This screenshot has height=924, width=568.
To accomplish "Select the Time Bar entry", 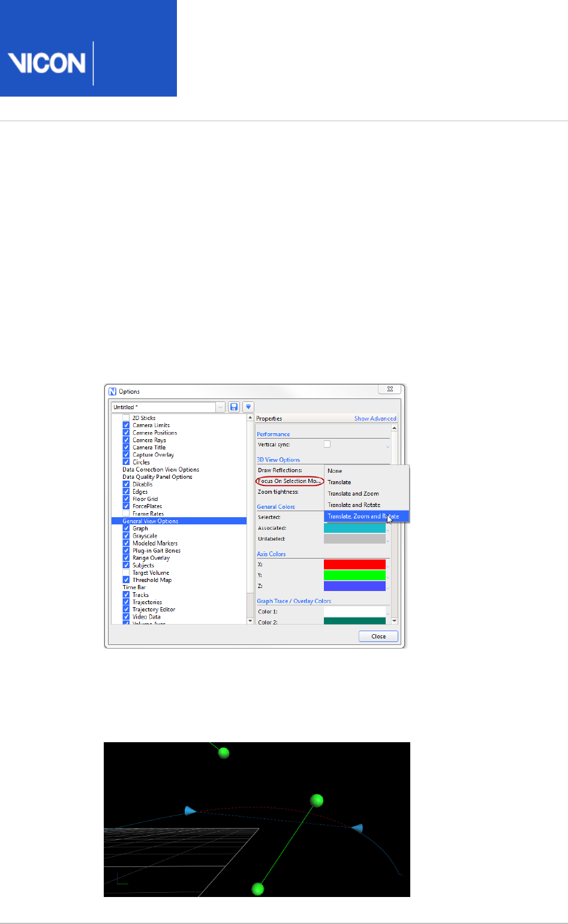I will [x=134, y=587].
